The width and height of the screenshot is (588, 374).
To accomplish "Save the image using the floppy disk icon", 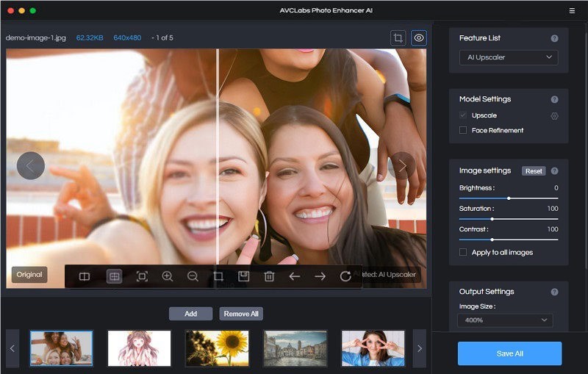I will 244,276.
